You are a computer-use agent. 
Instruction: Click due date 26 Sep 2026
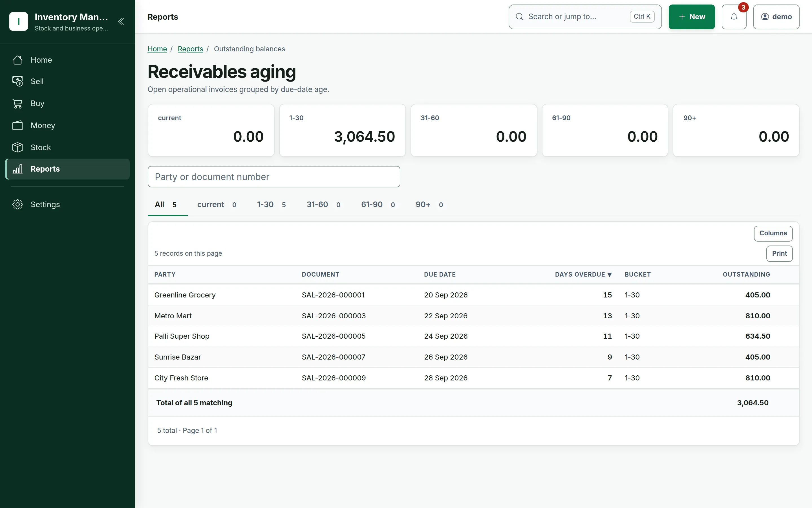click(x=445, y=357)
